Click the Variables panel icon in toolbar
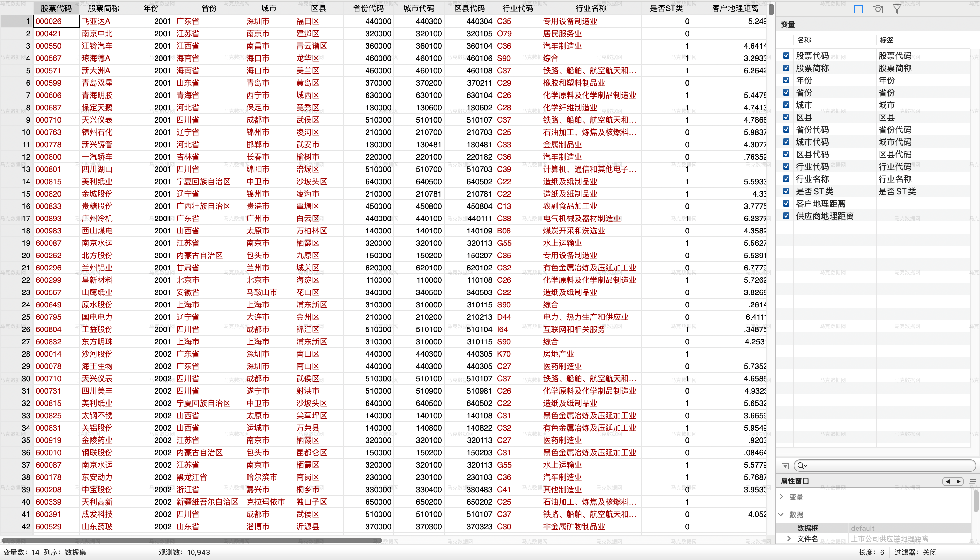 [858, 9]
